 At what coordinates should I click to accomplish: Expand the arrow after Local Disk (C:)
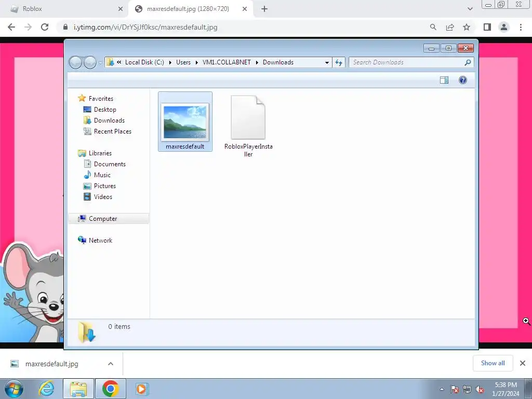(x=170, y=62)
